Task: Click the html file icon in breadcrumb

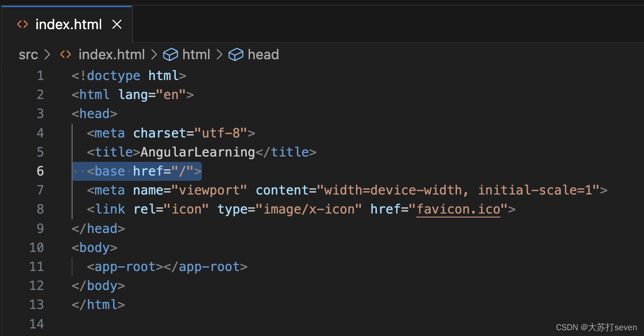Action: 65,54
